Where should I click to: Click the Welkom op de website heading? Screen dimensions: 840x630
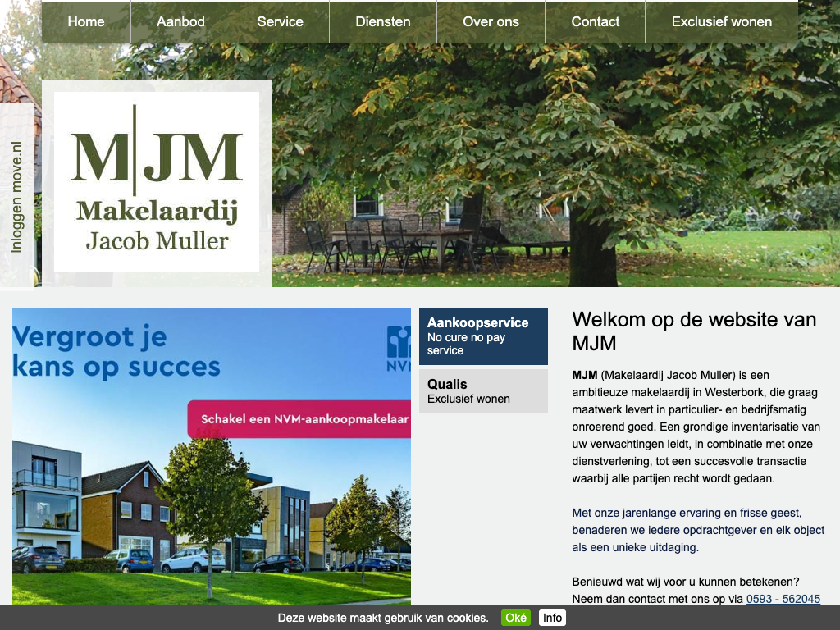[x=694, y=331]
